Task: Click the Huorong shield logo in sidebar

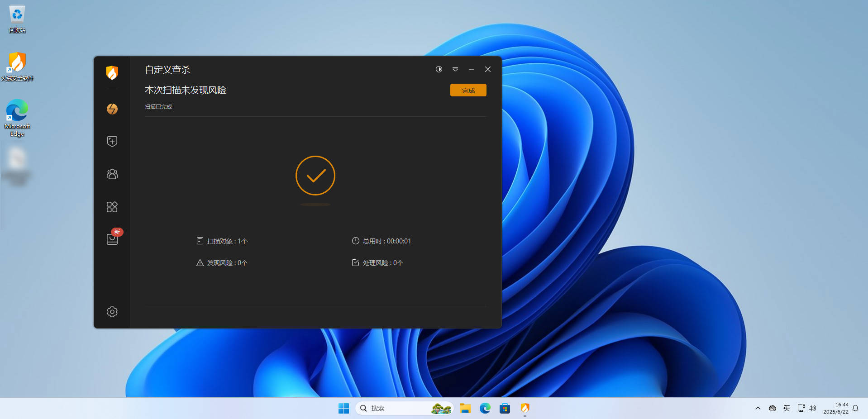Action: point(112,72)
